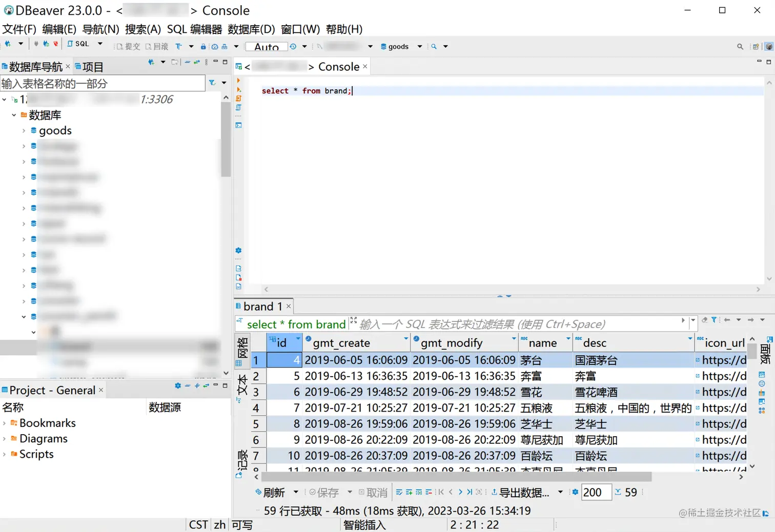Open the SQL editor toolbar button
This screenshot has width=775, height=532.
click(x=78, y=44)
